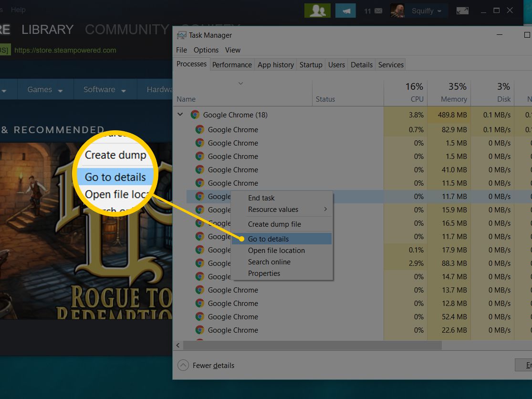The image size is (532, 399).
Task: Open Steam store Software dropdown
Action: (104, 90)
